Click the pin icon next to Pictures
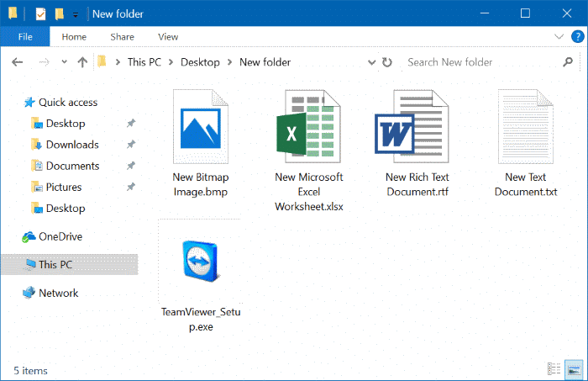The image size is (588, 381). (x=130, y=187)
